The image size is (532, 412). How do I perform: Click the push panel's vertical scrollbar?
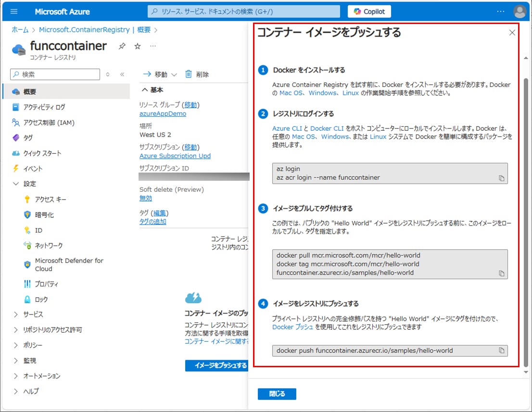pyautogui.click(x=525, y=216)
